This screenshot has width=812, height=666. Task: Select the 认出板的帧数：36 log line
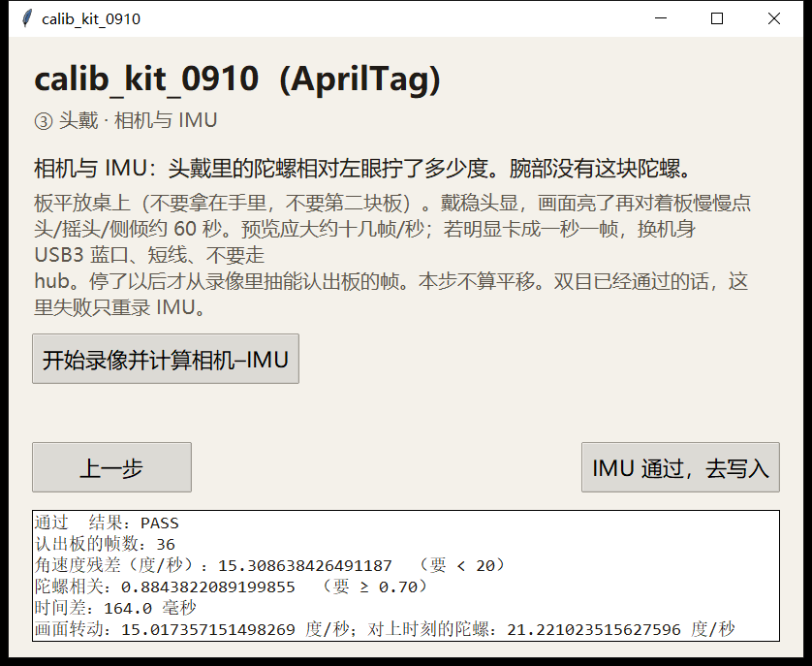[x=105, y=544]
